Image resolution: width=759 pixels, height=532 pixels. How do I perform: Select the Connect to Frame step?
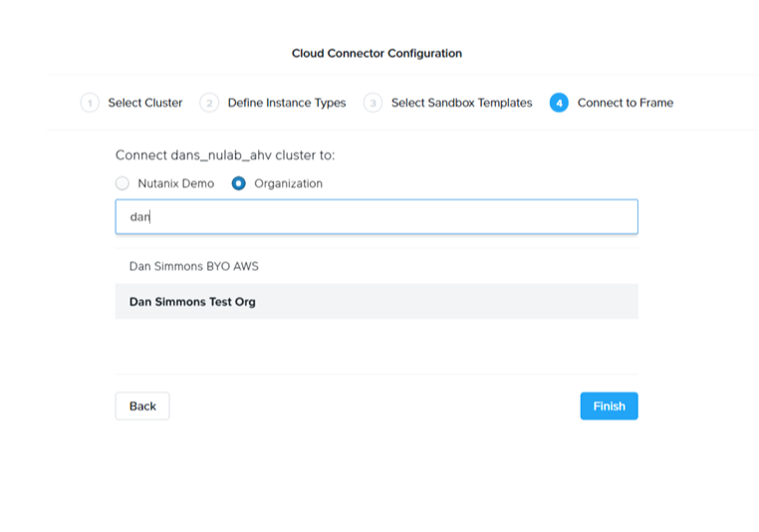[625, 103]
